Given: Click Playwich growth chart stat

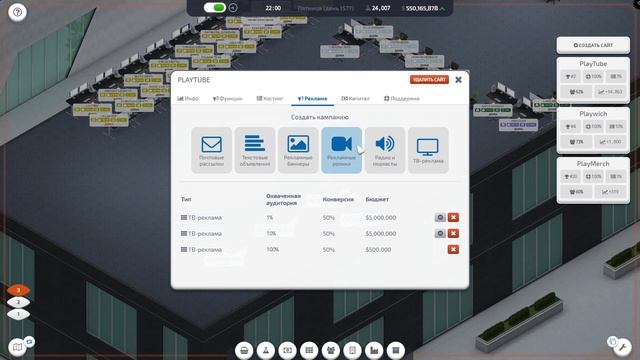Looking at the screenshot, I should coord(610,142).
